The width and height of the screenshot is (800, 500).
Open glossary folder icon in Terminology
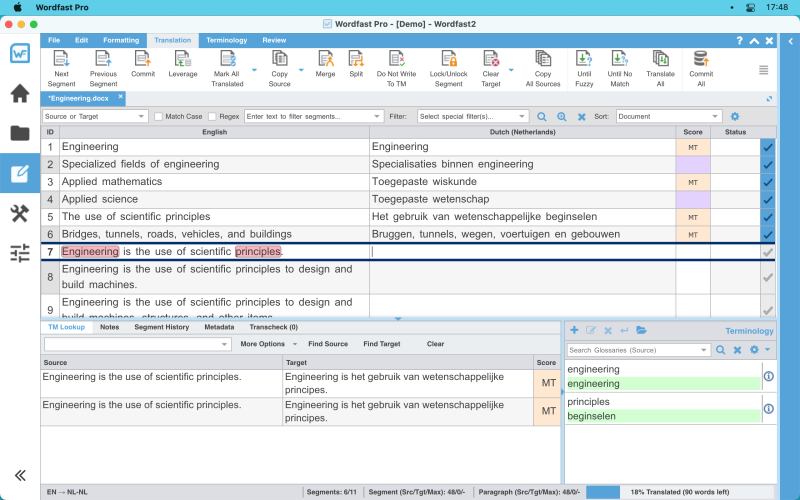641,330
